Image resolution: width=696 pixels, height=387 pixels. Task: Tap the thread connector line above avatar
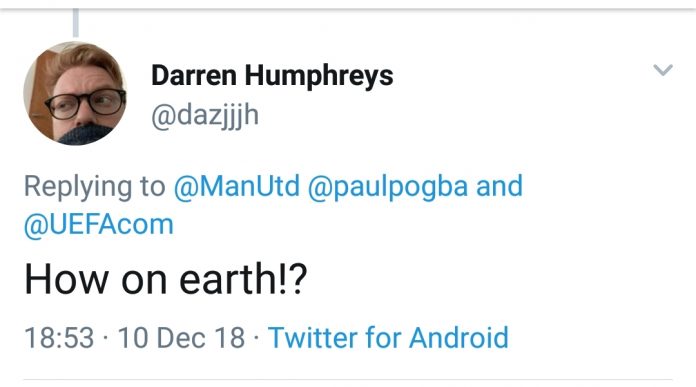tap(76, 22)
